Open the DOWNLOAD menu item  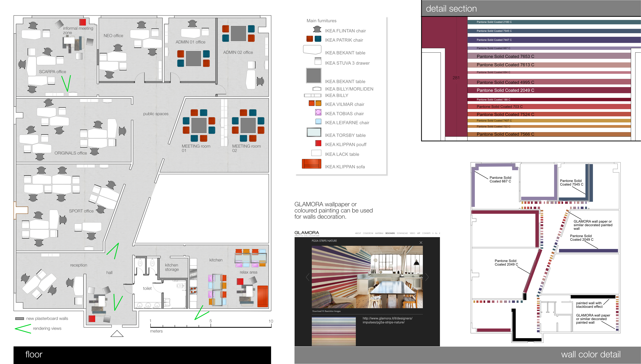click(x=402, y=233)
